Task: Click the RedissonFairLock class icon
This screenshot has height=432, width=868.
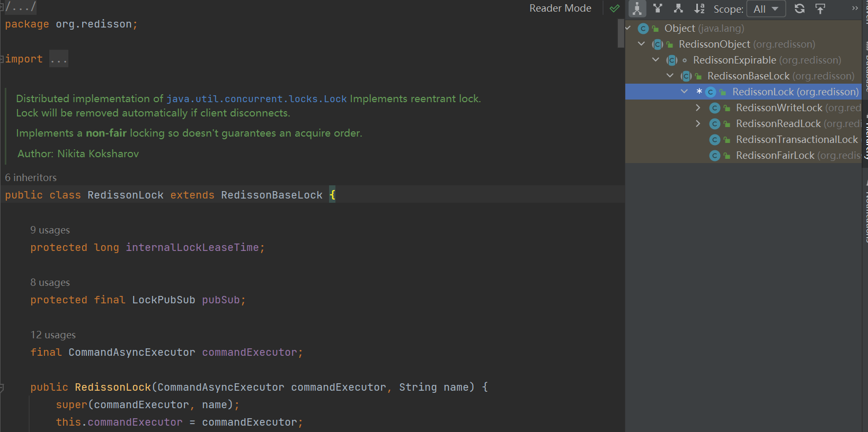Action: coord(715,156)
